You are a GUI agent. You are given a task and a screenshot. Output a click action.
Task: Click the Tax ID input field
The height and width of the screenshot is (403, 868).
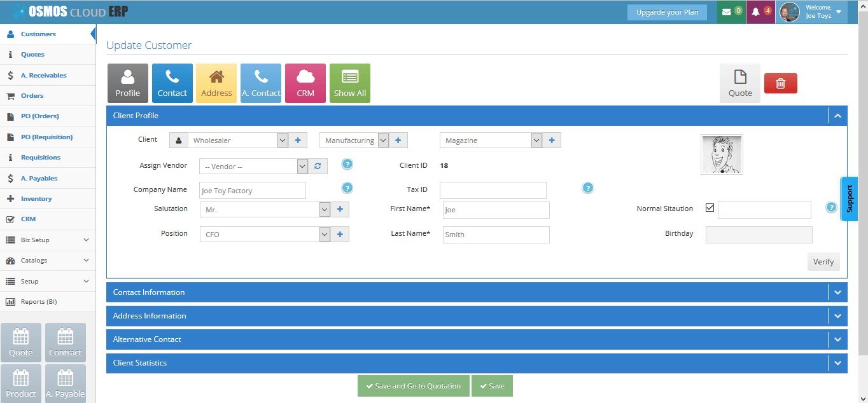point(493,190)
